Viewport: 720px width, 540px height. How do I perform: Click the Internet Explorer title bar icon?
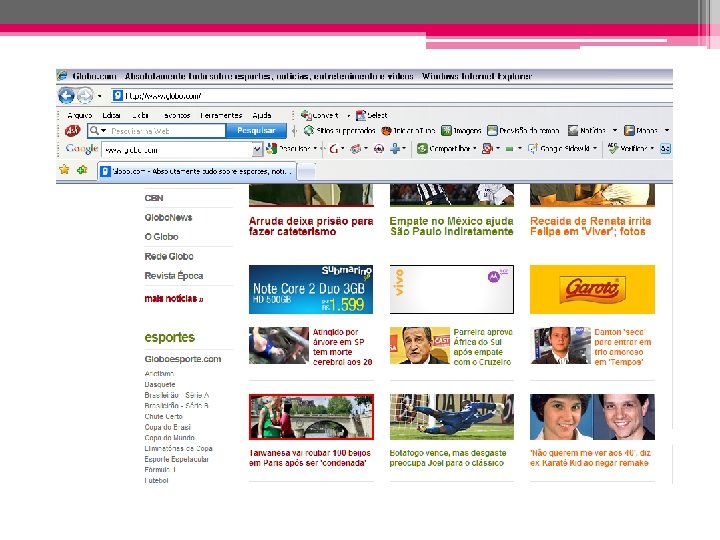(x=62, y=76)
